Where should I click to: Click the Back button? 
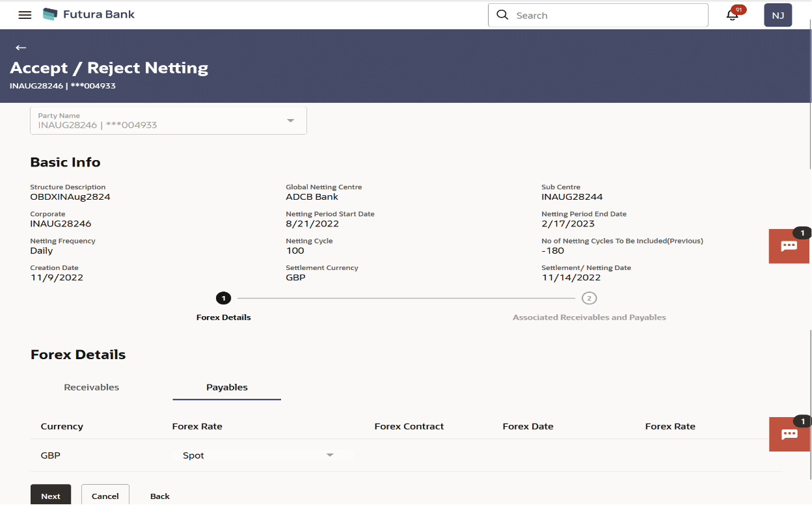(160, 496)
